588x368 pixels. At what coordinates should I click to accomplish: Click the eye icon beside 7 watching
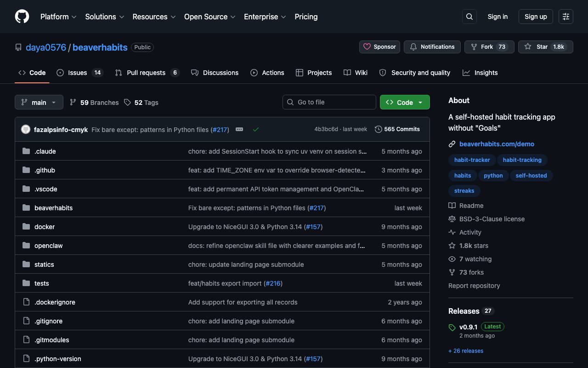pyautogui.click(x=452, y=259)
